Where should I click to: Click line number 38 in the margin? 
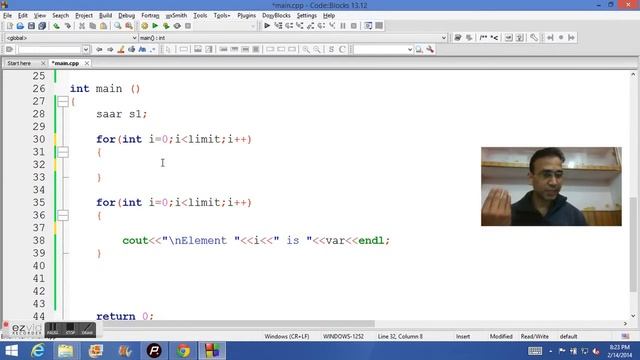[39, 240]
